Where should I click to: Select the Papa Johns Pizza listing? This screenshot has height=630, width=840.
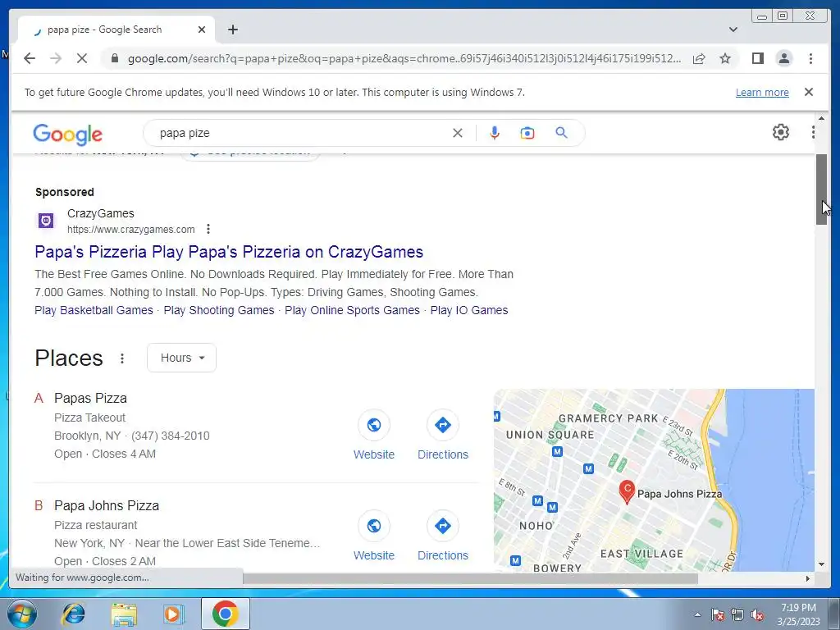tap(106, 505)
